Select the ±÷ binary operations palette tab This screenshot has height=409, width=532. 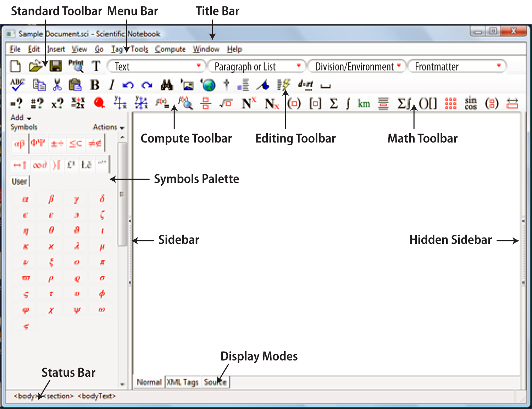[x=57, y=144]
